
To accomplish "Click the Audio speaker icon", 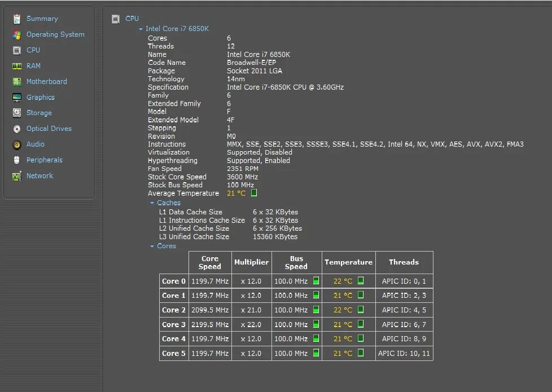I will pyautogui.click(x=17, y=144).
